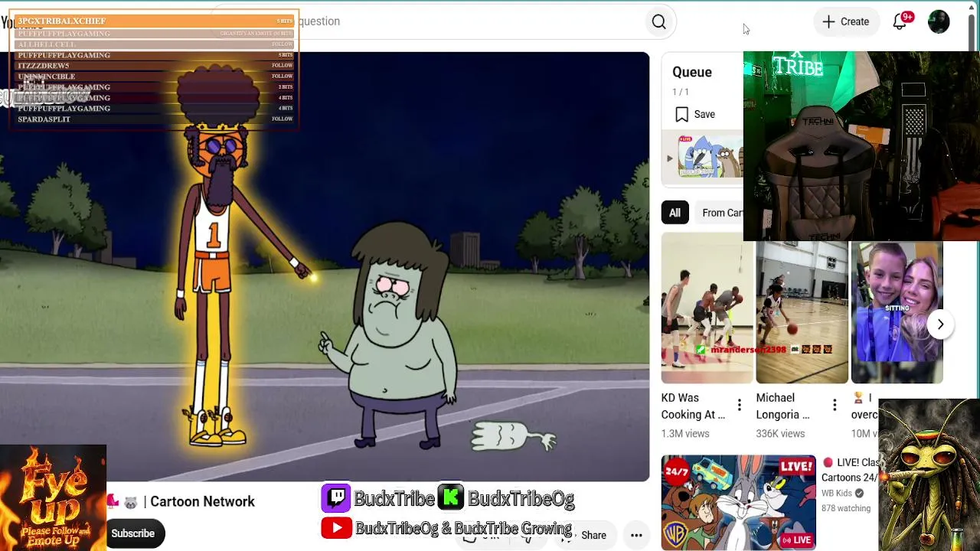This screenshot has height=551, width=980.
Task: Open the options menu for Michael Longoria short
Action: pos(835,406)
